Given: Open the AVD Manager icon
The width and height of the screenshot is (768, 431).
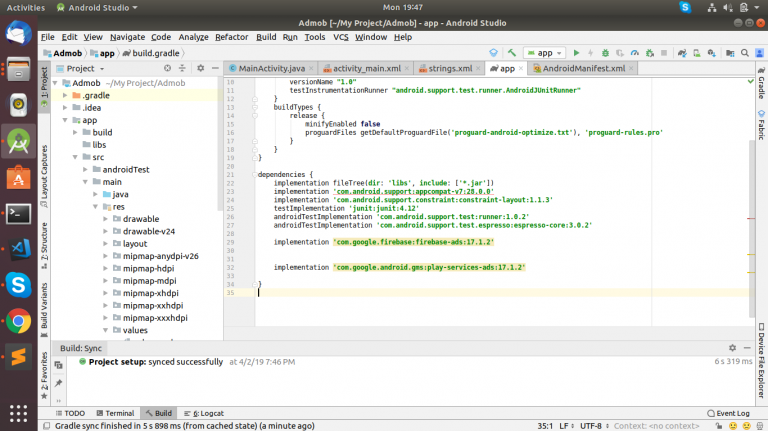Looking at the screenshot, I should 696,53.
